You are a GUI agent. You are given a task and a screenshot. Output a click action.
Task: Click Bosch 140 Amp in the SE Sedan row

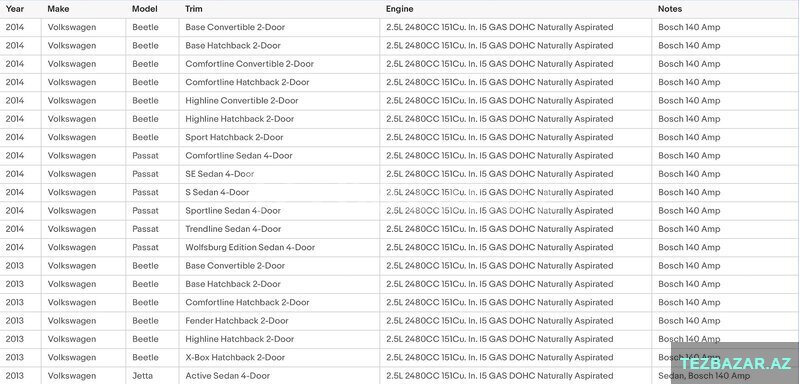pos(689,174)
